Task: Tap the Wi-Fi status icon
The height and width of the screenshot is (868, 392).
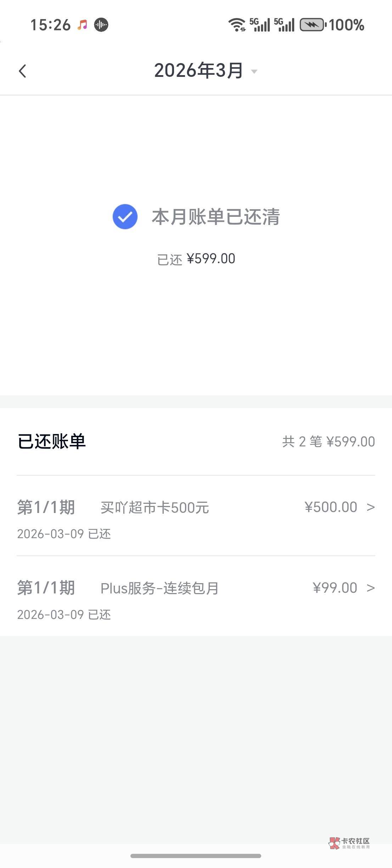Action: pyautogui.click(x=237, y=25)
